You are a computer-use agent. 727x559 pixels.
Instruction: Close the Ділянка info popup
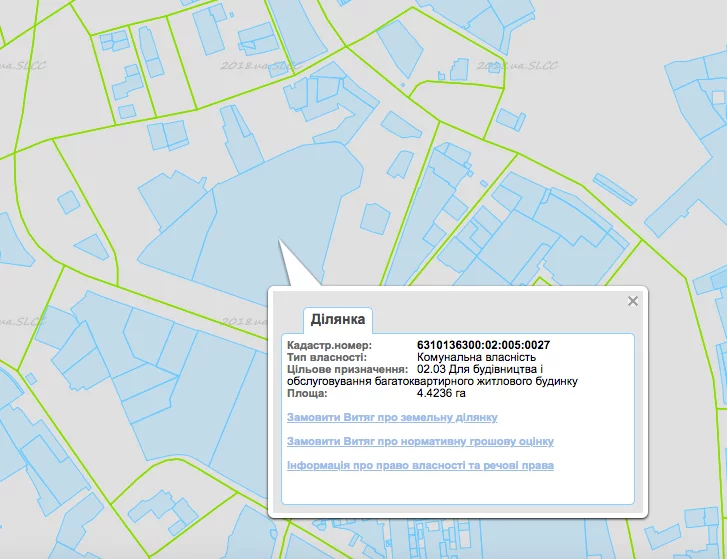[632, 301]
